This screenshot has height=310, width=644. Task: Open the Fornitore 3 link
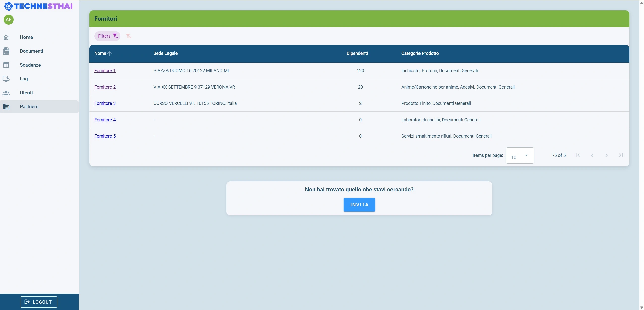point(105,103)
